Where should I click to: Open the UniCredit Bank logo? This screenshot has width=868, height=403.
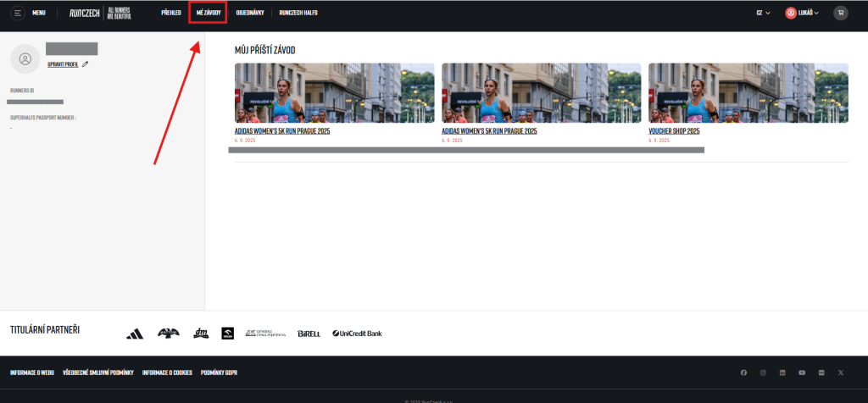(357, 334)
